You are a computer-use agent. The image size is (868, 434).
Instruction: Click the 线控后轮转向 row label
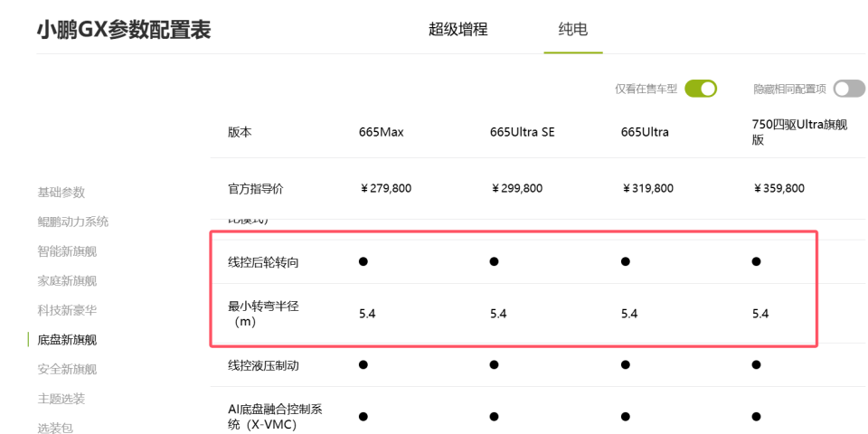[263, 262]
